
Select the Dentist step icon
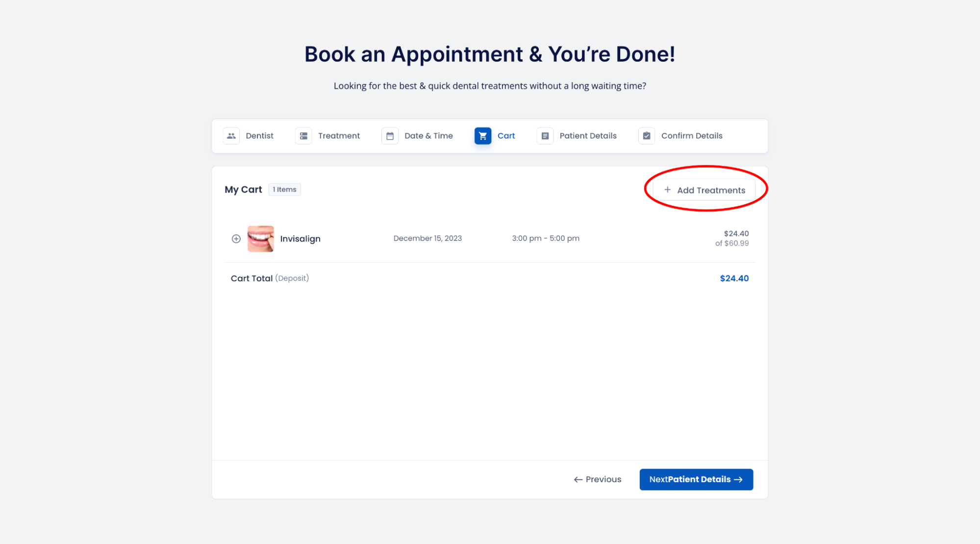231,136
